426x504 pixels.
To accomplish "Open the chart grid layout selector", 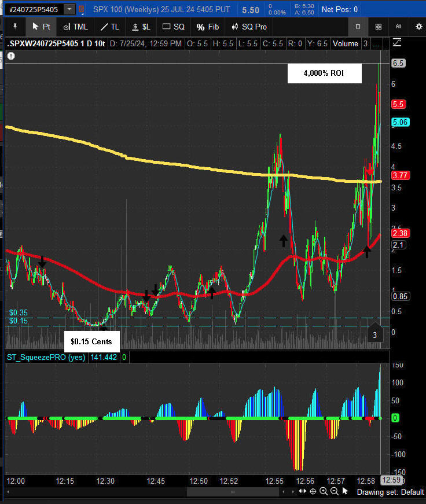I will [378, 27].
